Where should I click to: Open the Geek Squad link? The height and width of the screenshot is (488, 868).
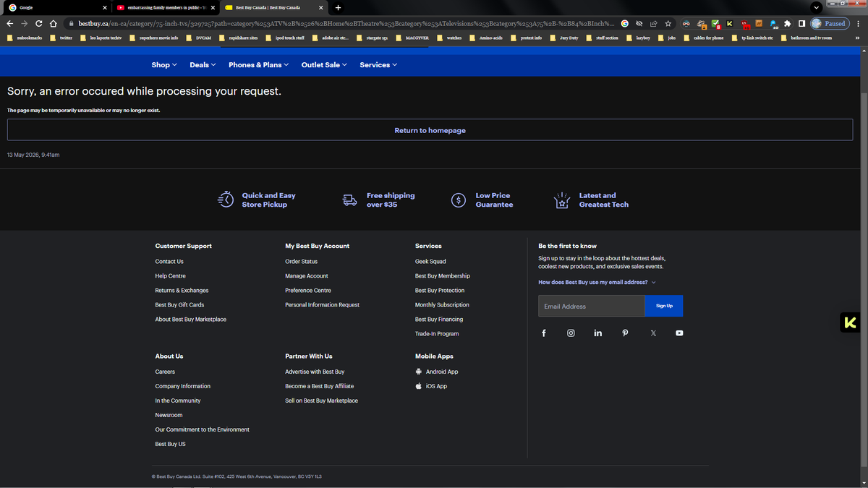430,262
